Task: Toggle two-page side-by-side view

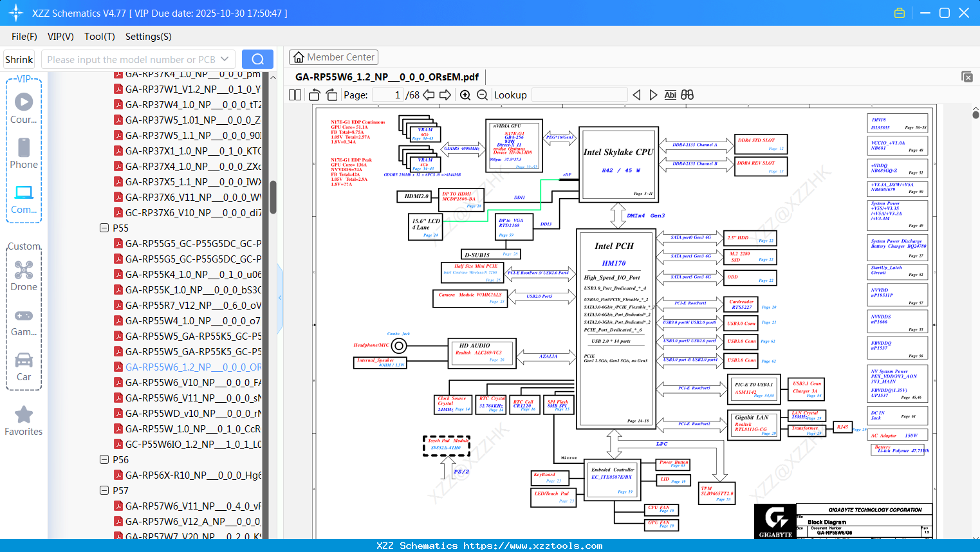Action: [295, 95]
